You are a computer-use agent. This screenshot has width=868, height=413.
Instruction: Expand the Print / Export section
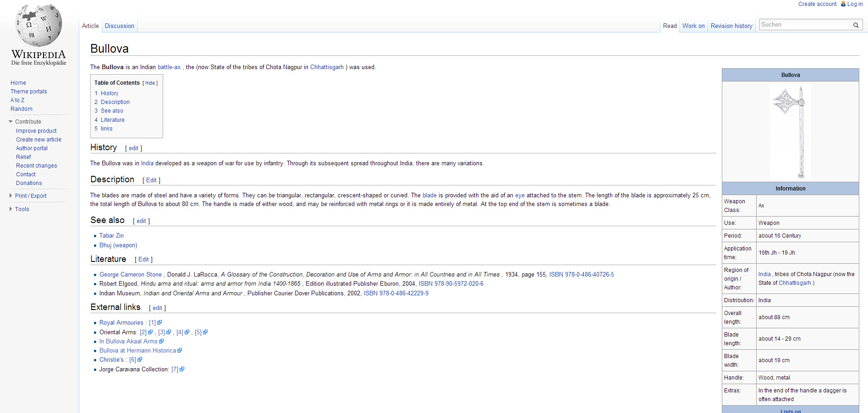tap(11, 196)
